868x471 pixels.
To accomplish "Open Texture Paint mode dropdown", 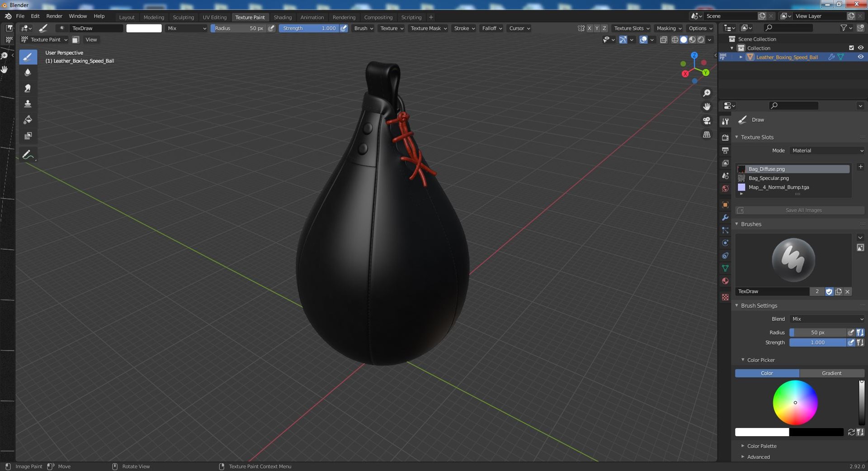I will click(x=44, y=40).
